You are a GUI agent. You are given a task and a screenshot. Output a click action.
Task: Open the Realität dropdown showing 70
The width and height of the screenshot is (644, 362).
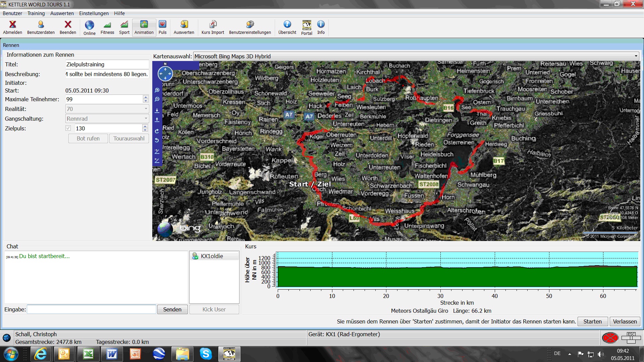pyautogui.click(x=107, y=109)
